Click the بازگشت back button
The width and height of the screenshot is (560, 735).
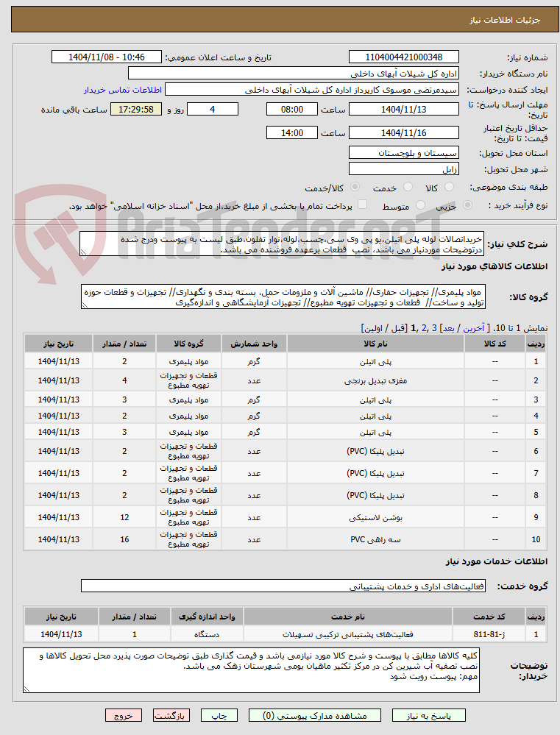pyautogui.click(x=171, y=716)
